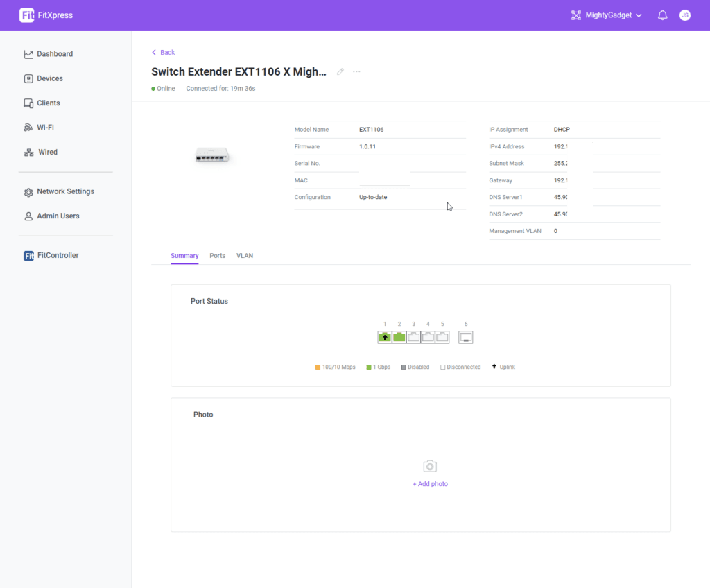Click the green 1 Gbps legend swatch

click(x=369, y=367)
